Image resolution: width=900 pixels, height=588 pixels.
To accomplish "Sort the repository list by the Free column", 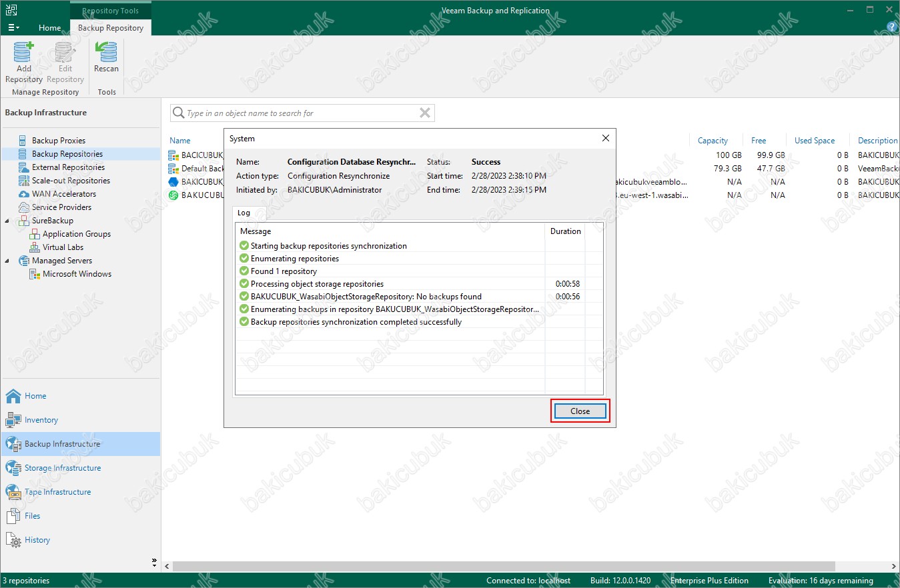I will 759,141.
